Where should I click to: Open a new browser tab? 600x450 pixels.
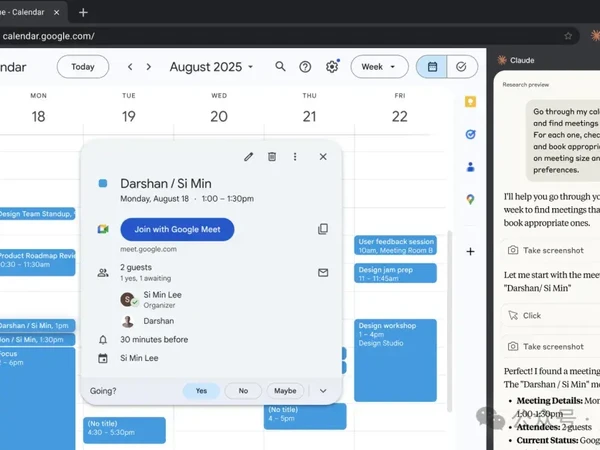(x=83, y=13)
